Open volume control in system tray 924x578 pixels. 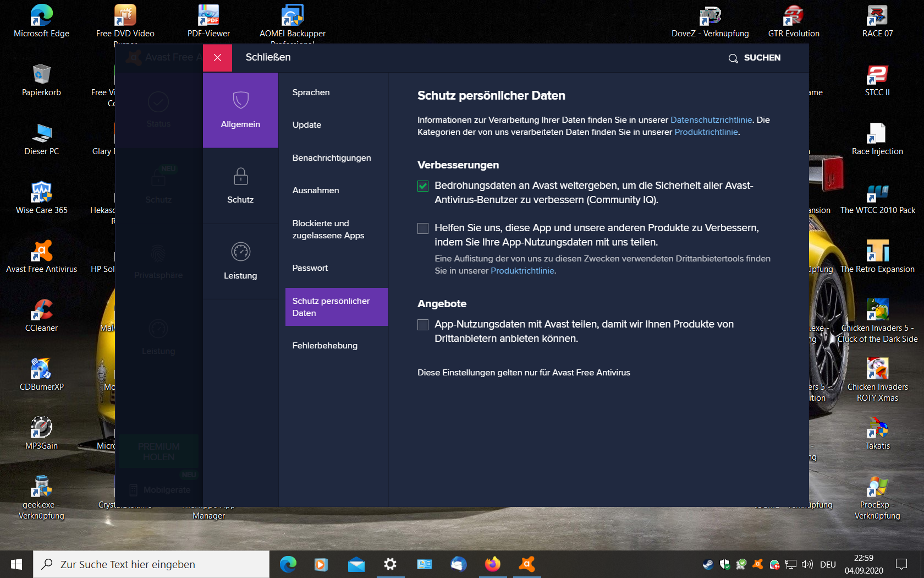pos(807,564)
